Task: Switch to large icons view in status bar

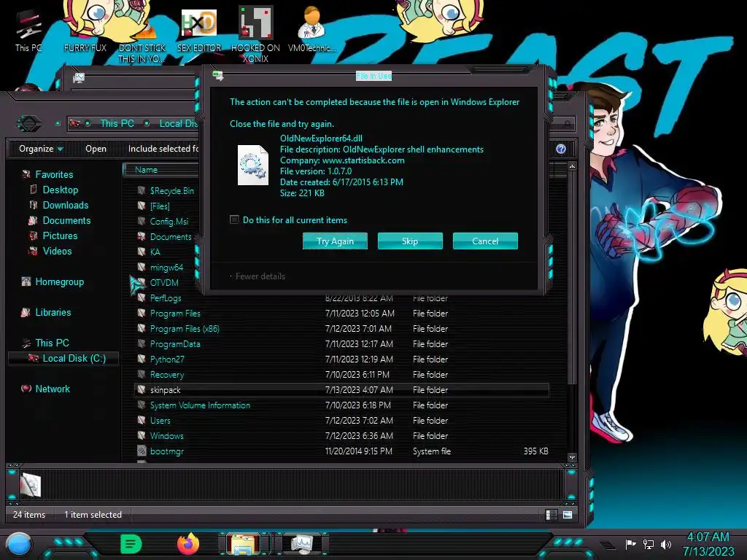Action: coord(568,514)
